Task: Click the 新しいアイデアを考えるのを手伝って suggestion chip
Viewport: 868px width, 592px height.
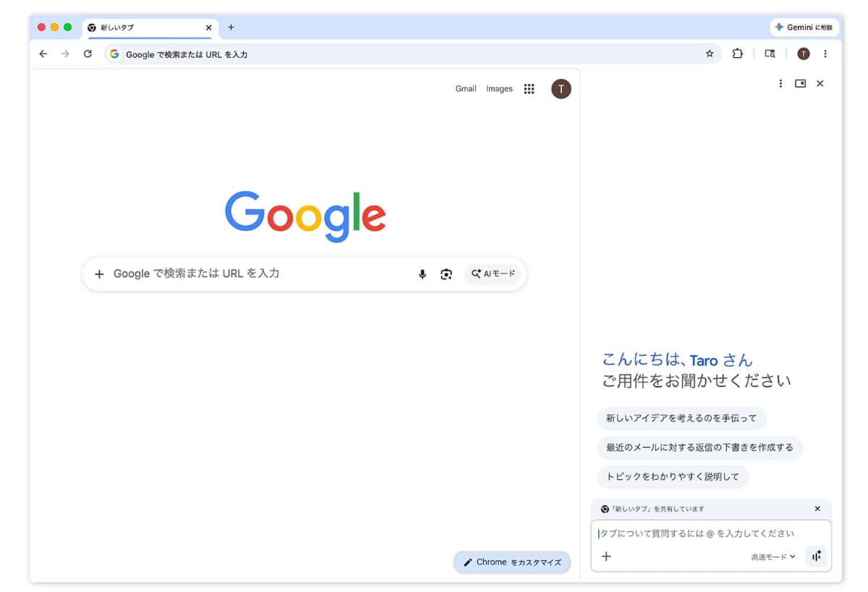Action: click(682, 418)
